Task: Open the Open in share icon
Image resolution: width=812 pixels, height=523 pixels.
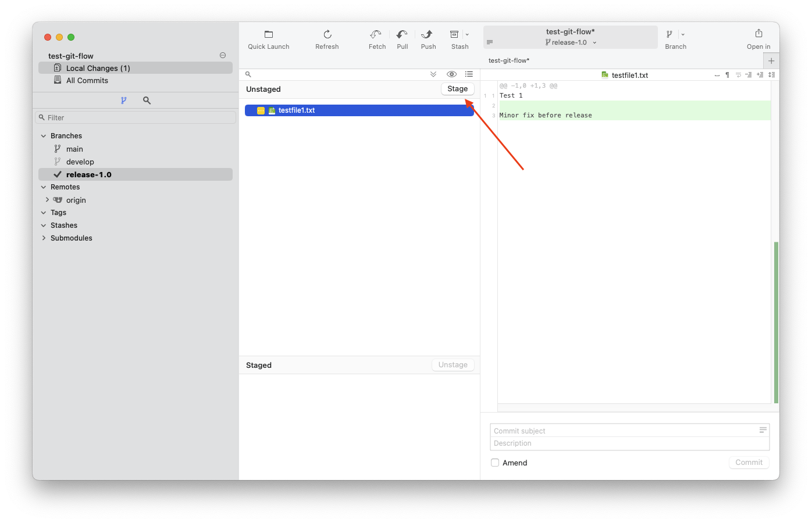Action: pyautogui.click(x=758, y=34)
